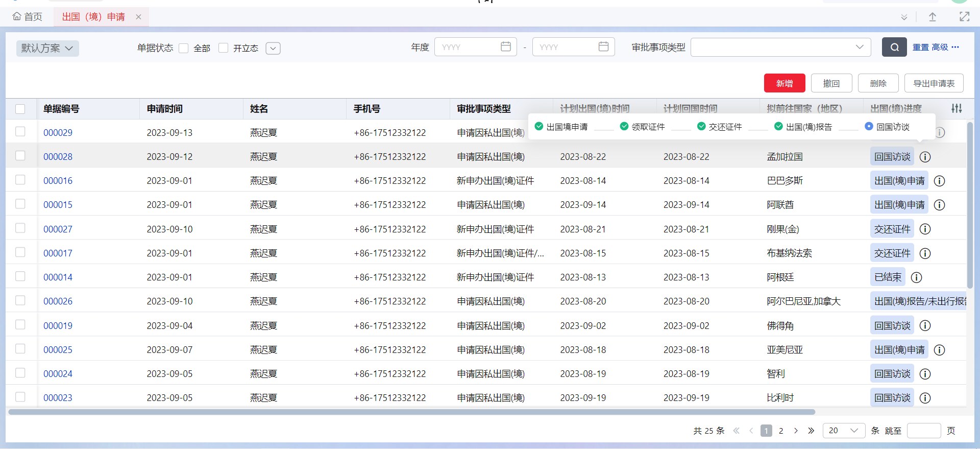Check the 全部 status checkbox
The height and width of the screenshot is (449, 980).
pos(184,48)
